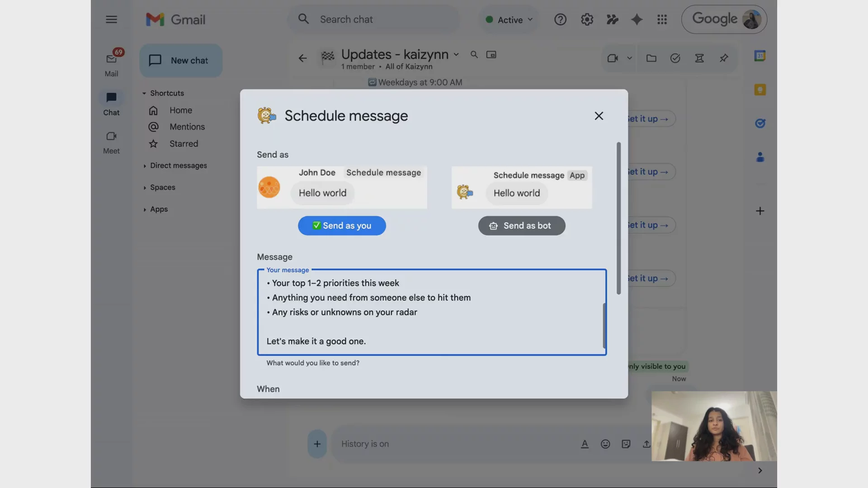Close the Schedule message dialog

(599, 116)
